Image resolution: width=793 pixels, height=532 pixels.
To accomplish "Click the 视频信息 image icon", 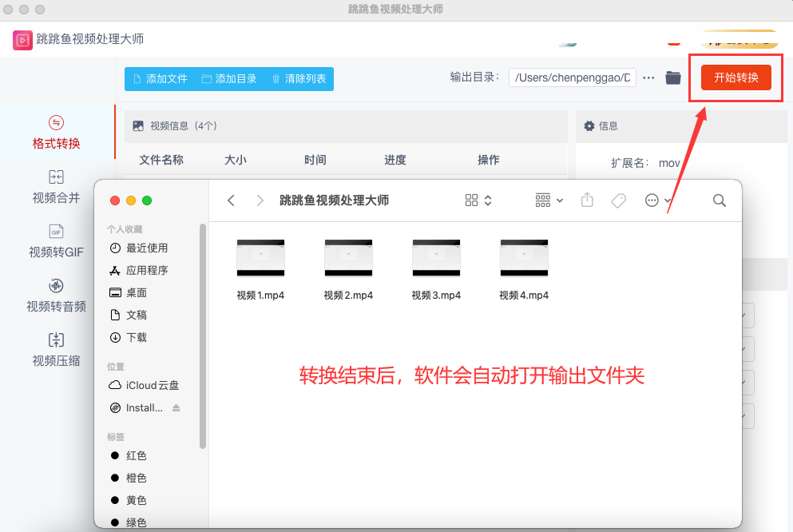I will pyautogui.click(x=138, y=126).
